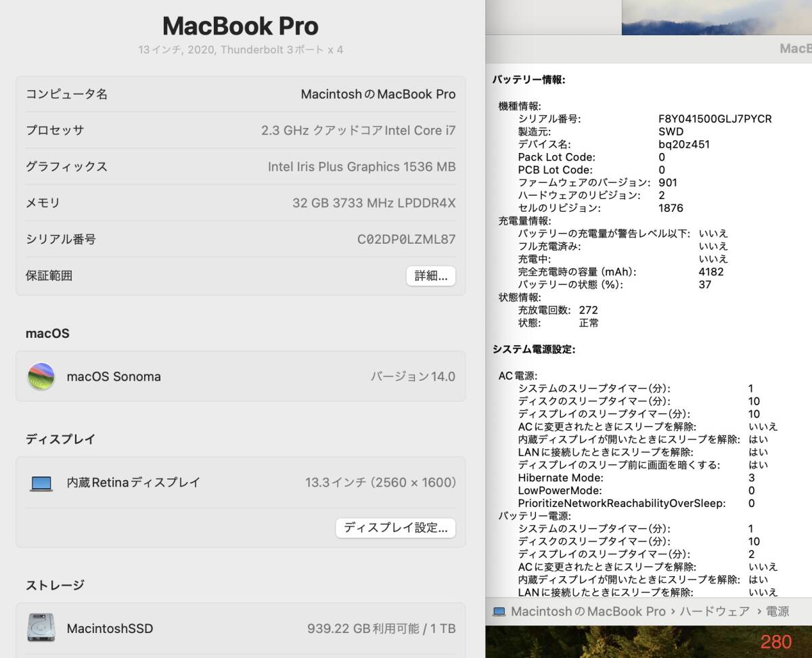Click full charge capacity value 4182
This screenshot has height=658, width=812.
(711, 271)
